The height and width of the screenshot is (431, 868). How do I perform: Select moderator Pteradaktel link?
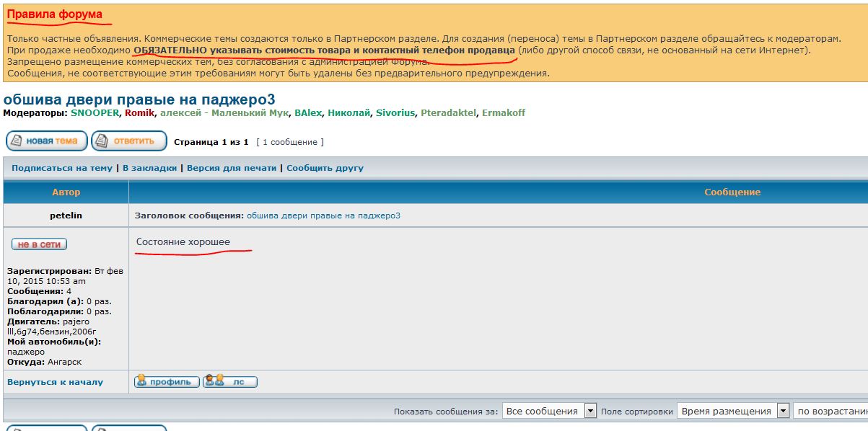pyautogui.click(x=448, y=113)
